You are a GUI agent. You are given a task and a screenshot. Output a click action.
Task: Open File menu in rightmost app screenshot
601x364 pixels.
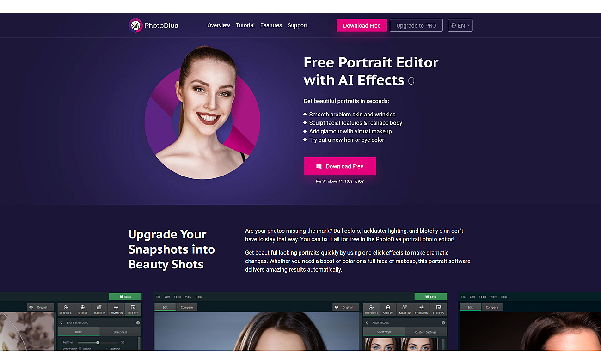coord(463,297)
